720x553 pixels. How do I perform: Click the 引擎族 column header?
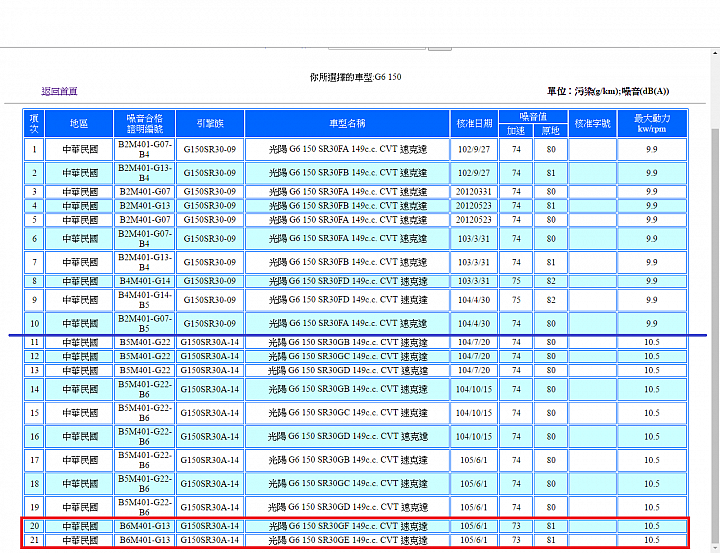point(210,123)
